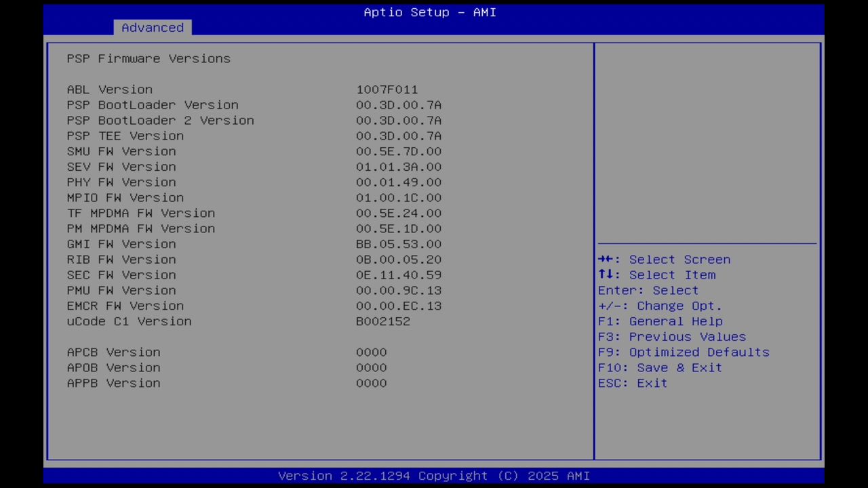Select the PSP Firmware Versions header

(x=148, y=58)
